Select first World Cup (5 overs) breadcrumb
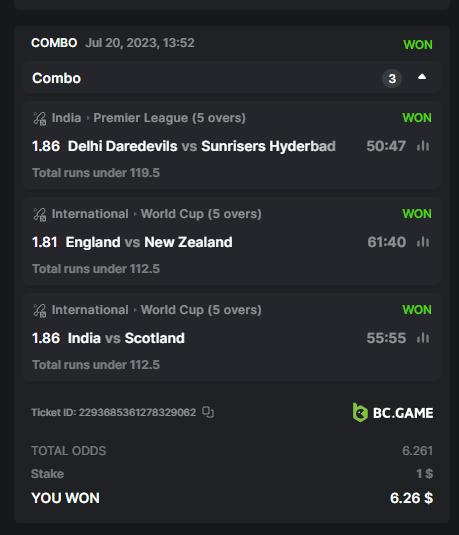Image resolution: width=459 pixels, height=535 pixels. pos(201,214)
